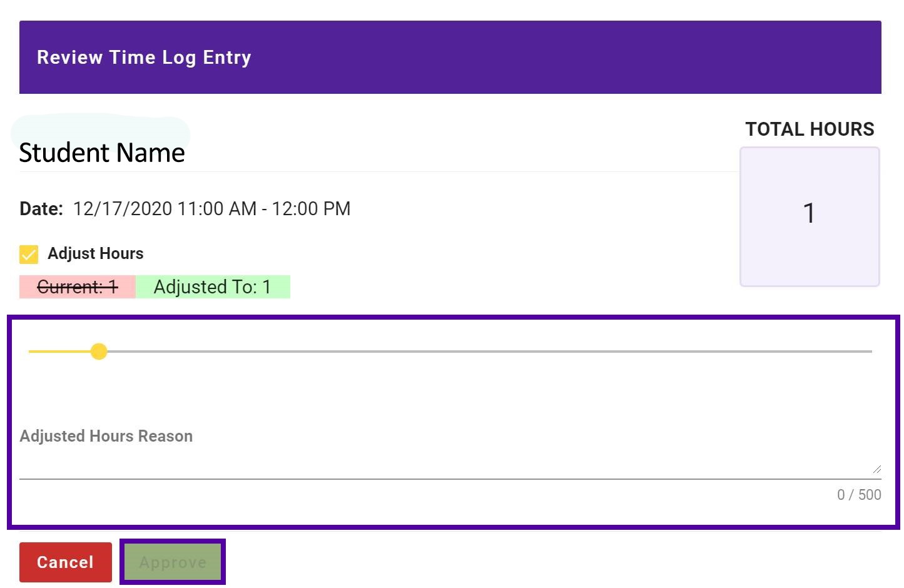Click the total hours box showing 1
The width and height of the screenshot is (904, 588).
click(810, 216)
